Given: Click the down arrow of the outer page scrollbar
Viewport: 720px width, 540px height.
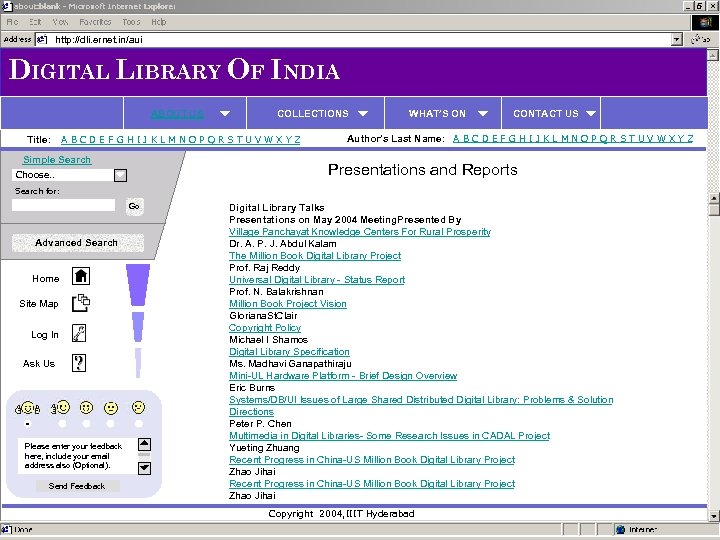Looking at the screenshot, I should point(713,516).
